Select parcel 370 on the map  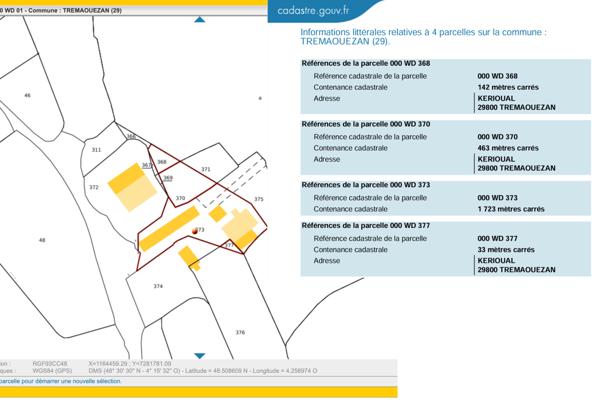point(180,198)
